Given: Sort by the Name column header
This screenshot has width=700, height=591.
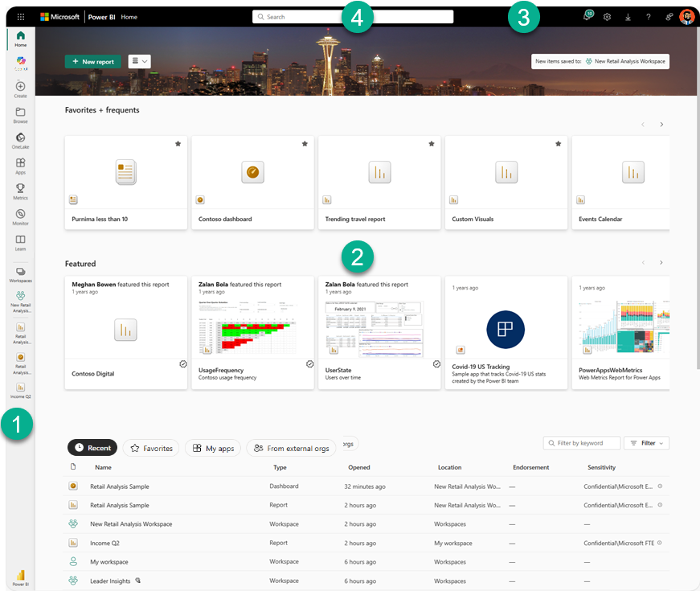Looking at the screenshot, I should [x=103, y=467].
